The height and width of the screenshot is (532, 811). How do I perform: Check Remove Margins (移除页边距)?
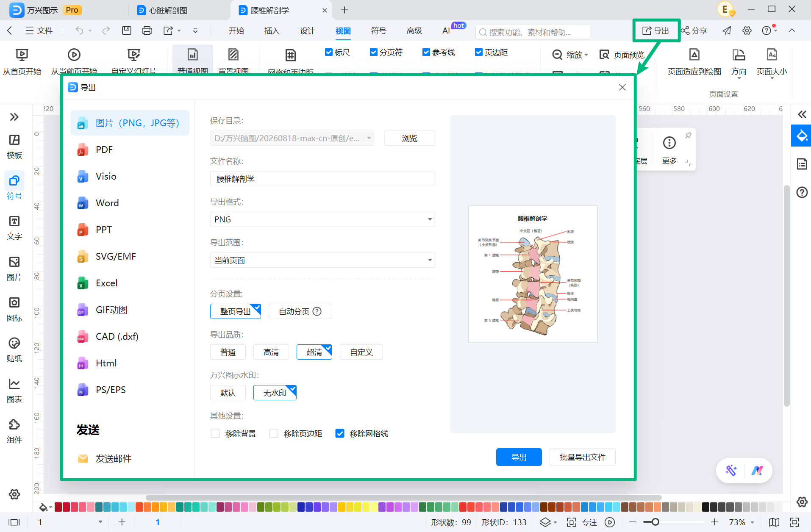[x=274, y=433]
